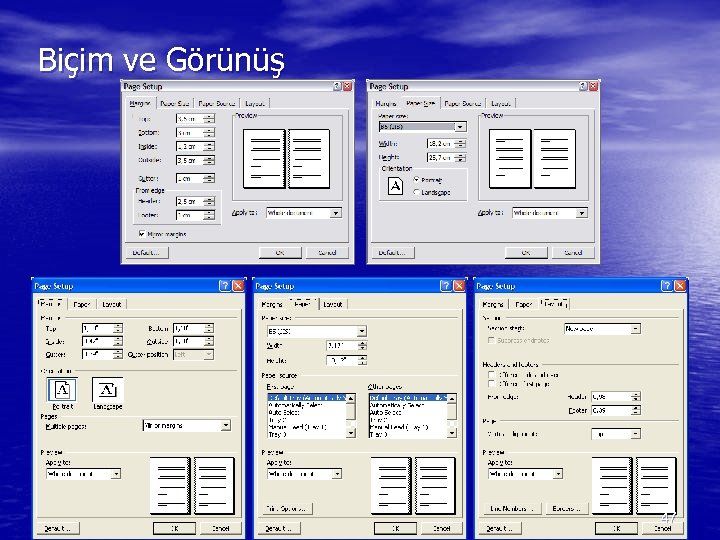Open the Gutter position dropdown in the XP Margins dialog
This screenshot has width=720, height=540.
point(208,354)
